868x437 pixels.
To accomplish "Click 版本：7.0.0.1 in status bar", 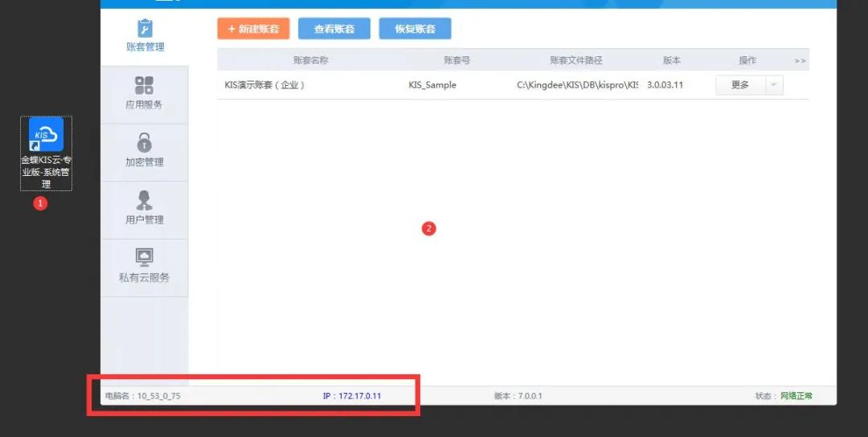I will tap(518, 396).
